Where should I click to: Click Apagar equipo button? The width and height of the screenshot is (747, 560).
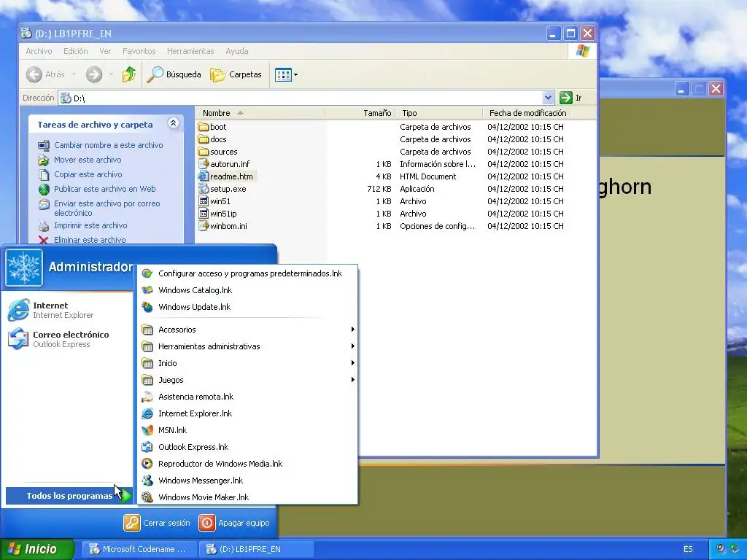pos(234,523)
